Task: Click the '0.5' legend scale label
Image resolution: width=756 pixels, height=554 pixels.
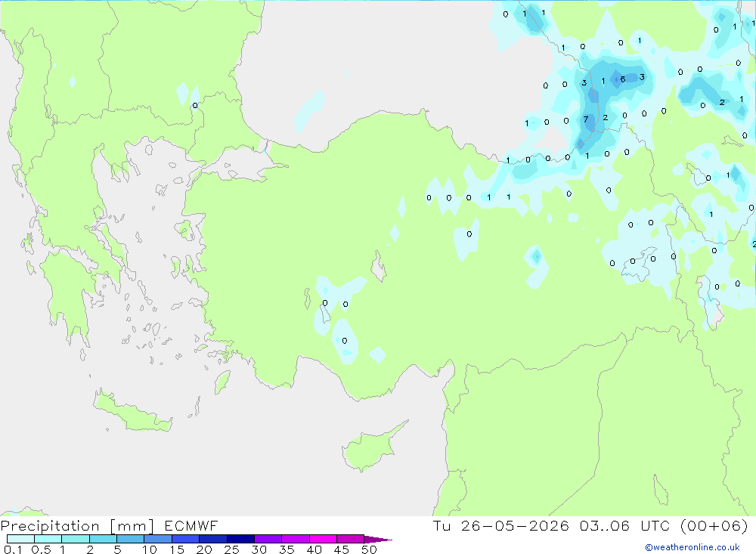Action: coord(41,549)
